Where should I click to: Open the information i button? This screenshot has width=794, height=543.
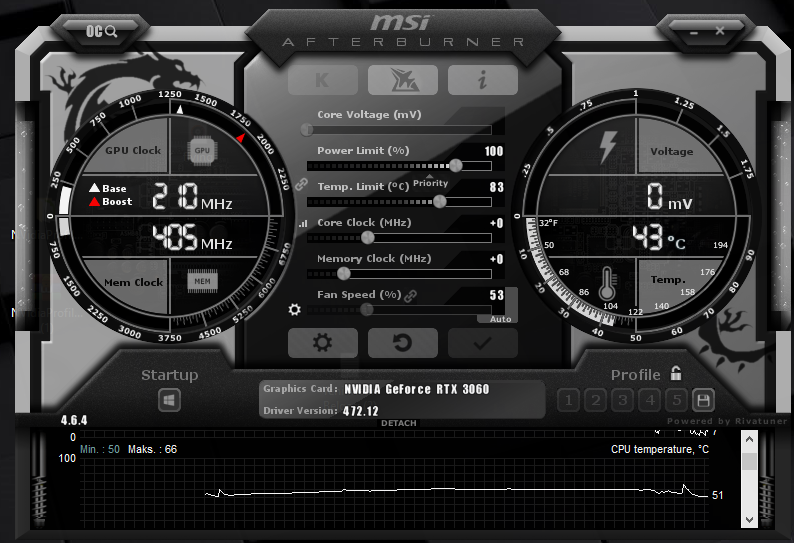(483, 80)
